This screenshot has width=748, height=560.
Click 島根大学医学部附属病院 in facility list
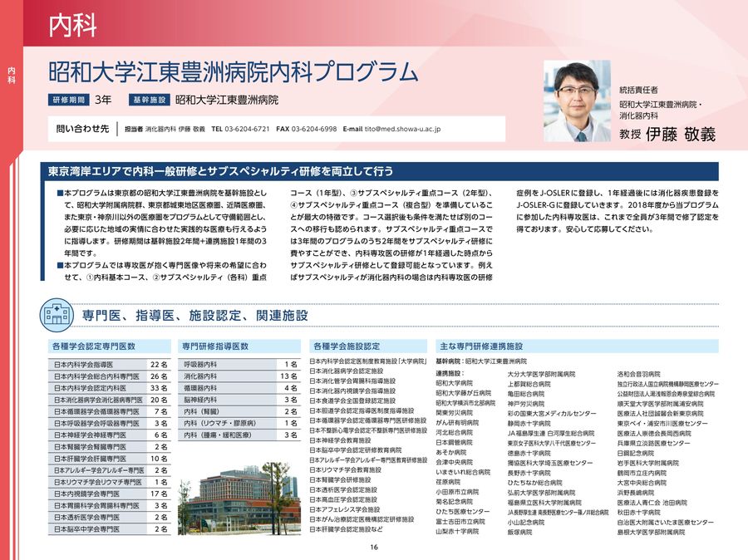[x=651, y=533]
